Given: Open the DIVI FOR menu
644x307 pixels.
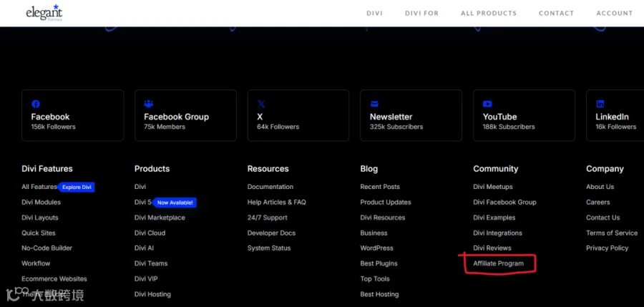Looking at the screenshot, I should point(421,13).
